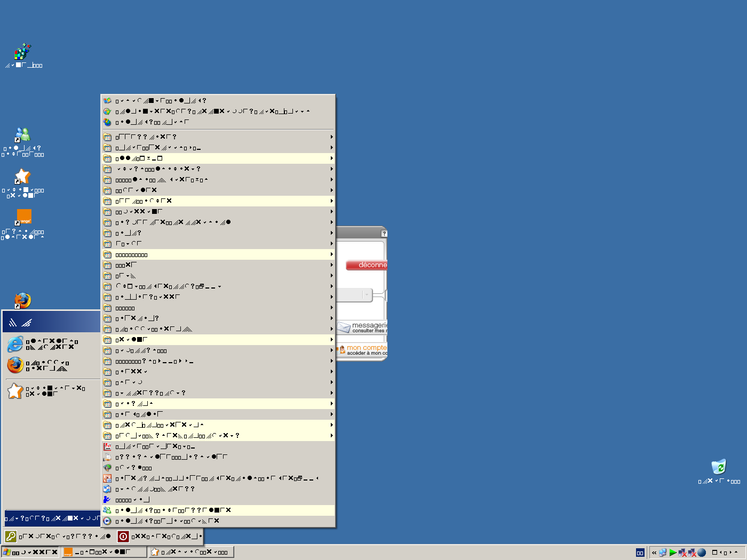The width and height of the screenshot is (747, 560).
Task: Click the orange star shortcut on desktop
Action: coord(22,177)
